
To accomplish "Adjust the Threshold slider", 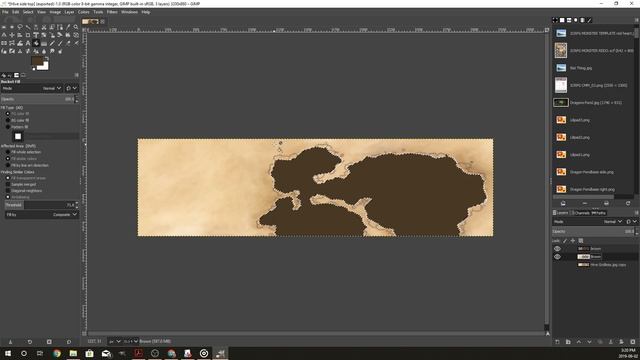I will (x=39, y=205).
